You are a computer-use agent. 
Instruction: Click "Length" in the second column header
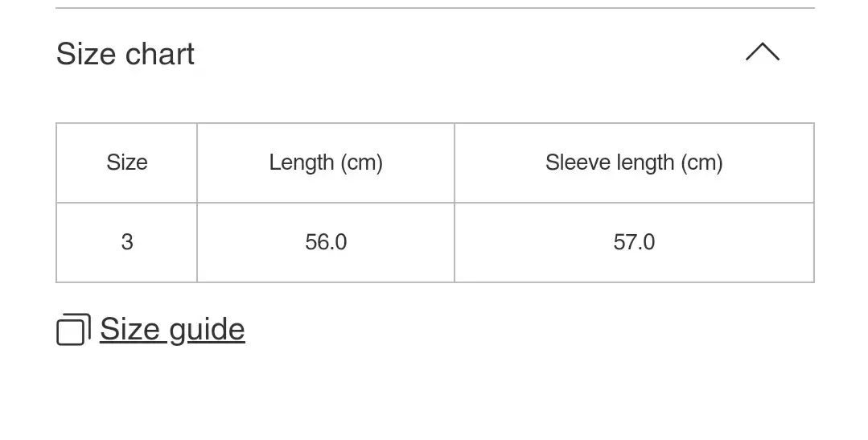point(302,162)
